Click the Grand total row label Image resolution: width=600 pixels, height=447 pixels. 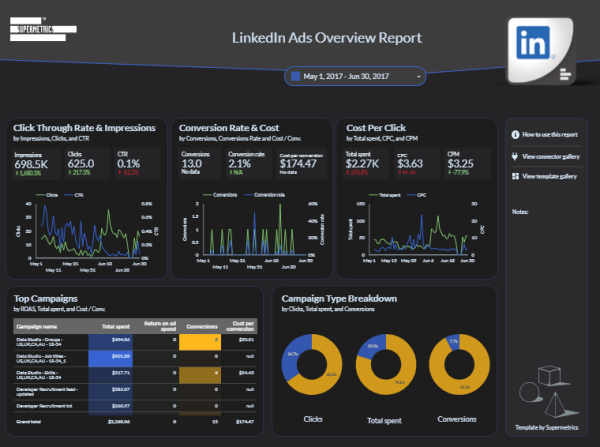[29, 422]
